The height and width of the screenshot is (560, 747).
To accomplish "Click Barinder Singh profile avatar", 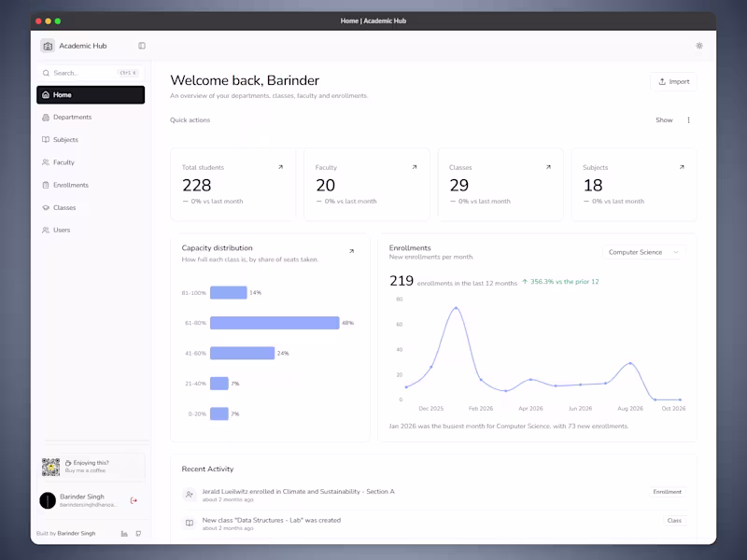I will click(48, 500).
